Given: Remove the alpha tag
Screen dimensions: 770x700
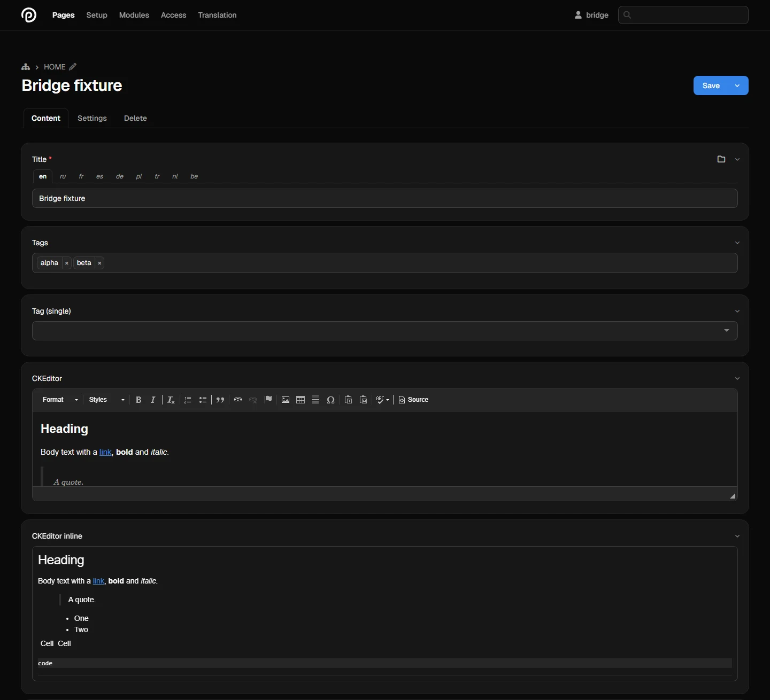Looking at the screenshot, I should 67,263.
